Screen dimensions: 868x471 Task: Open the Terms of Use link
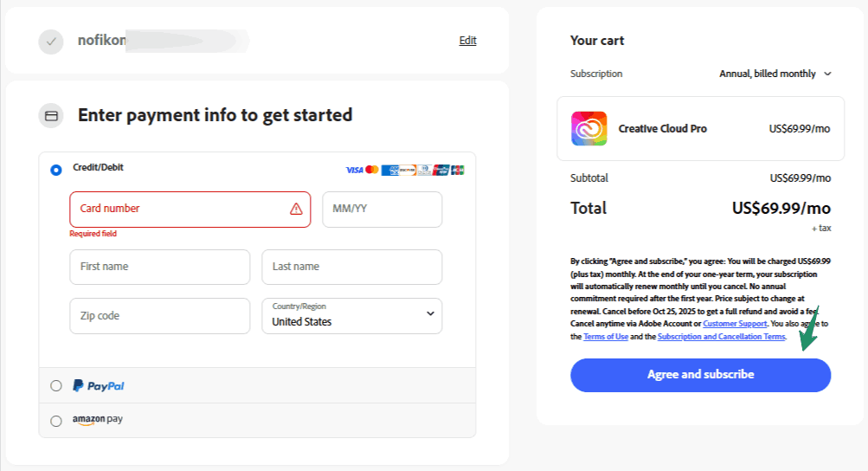[x=606, y=337]
